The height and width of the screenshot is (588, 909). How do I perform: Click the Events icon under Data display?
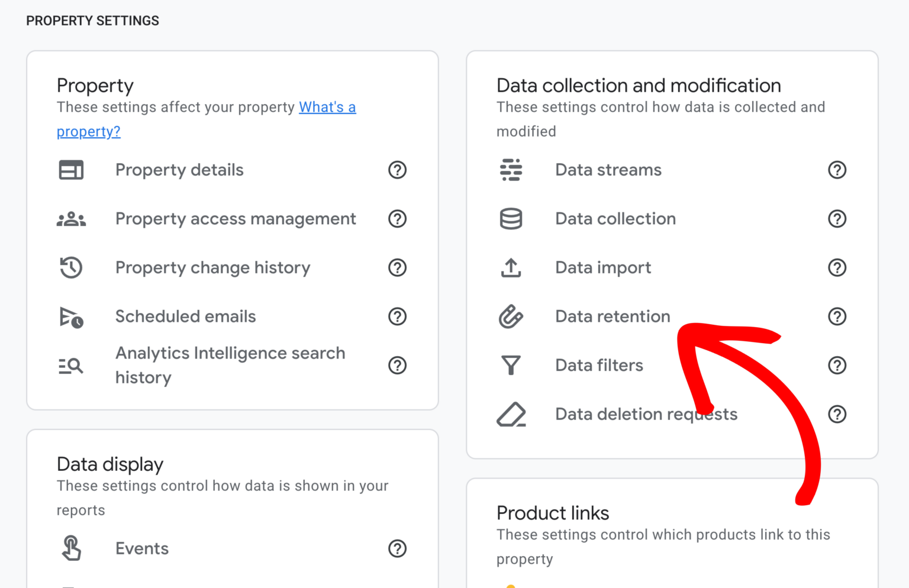click(71, 548)
